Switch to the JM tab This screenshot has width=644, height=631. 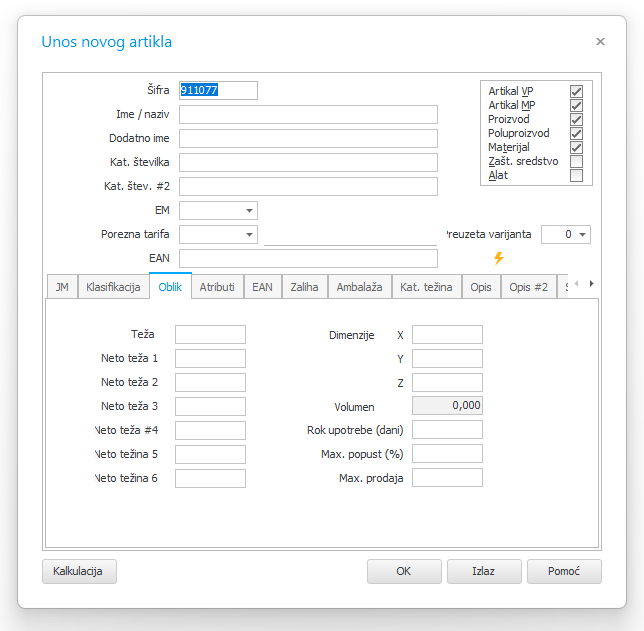62,287
